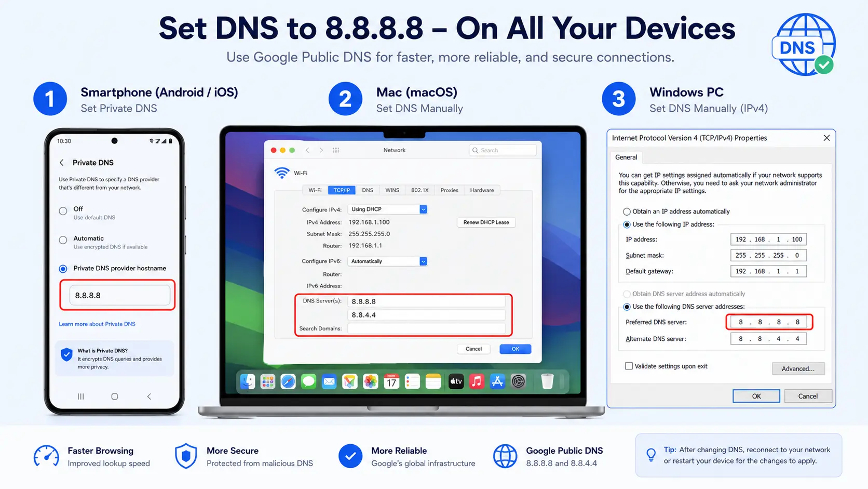Open Messages app in the dock
868x489 pixels.
tap(309, 382)
